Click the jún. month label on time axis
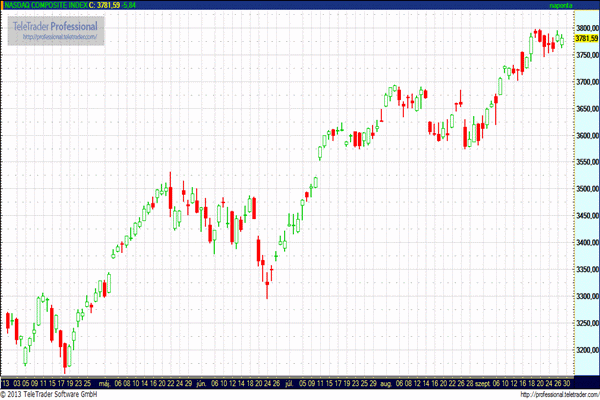Viewport: 600px width, 400px height. [x=203, y=383]
